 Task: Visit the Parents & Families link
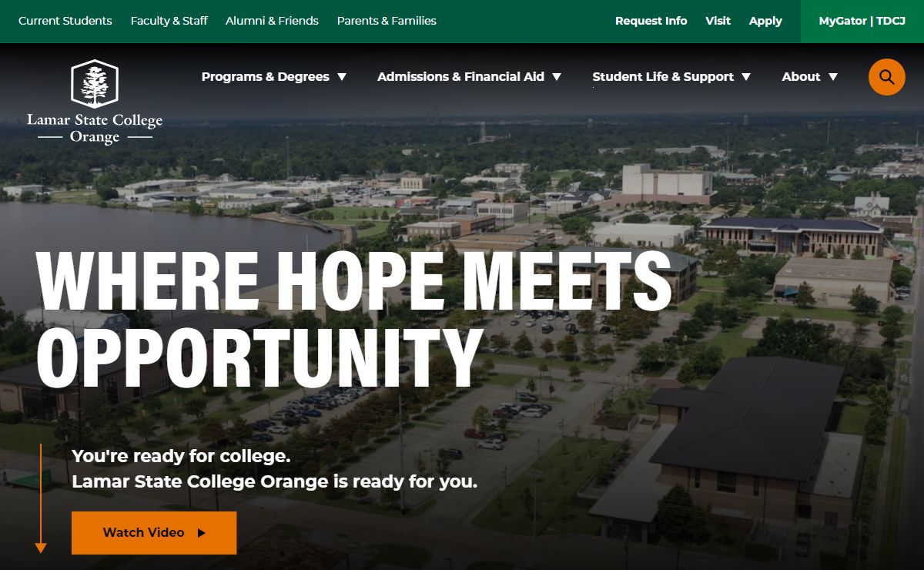click(x=387, y=21)
